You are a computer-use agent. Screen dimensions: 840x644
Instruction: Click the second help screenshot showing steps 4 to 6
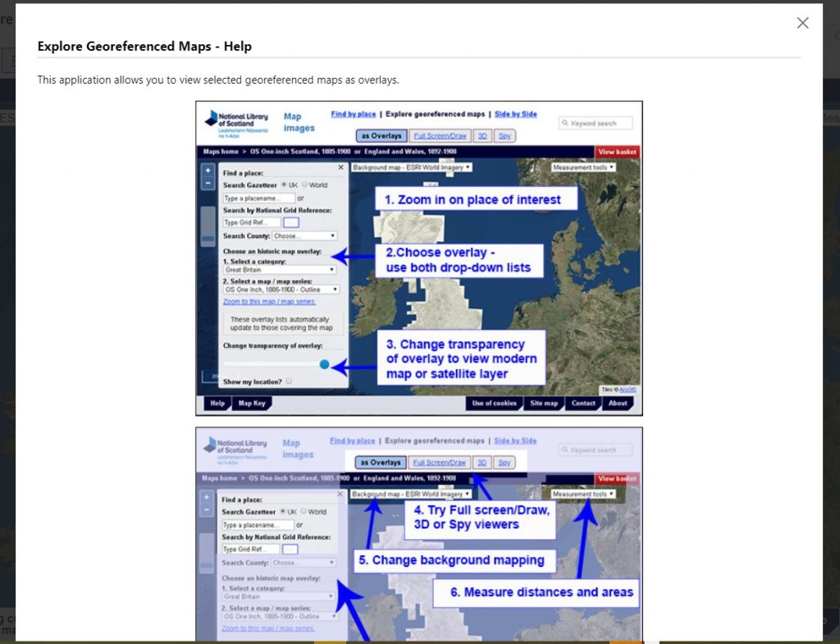419,534
